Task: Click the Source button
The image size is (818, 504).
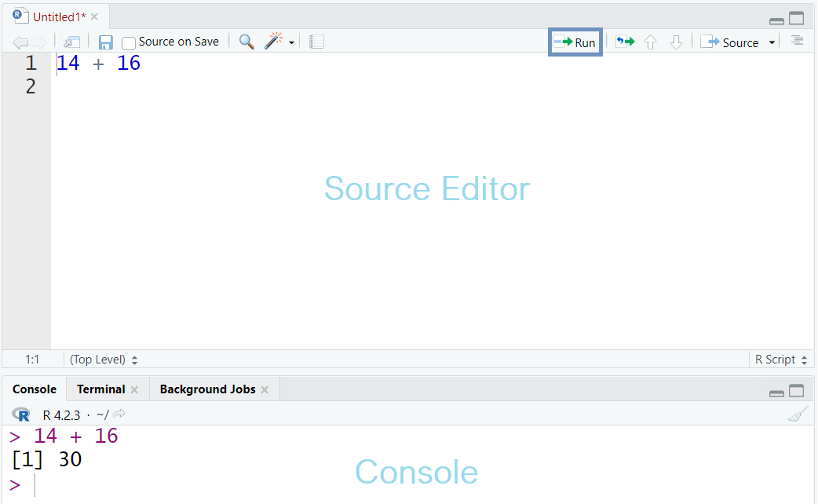Action: pyautogui.click(x=729, y=42)
